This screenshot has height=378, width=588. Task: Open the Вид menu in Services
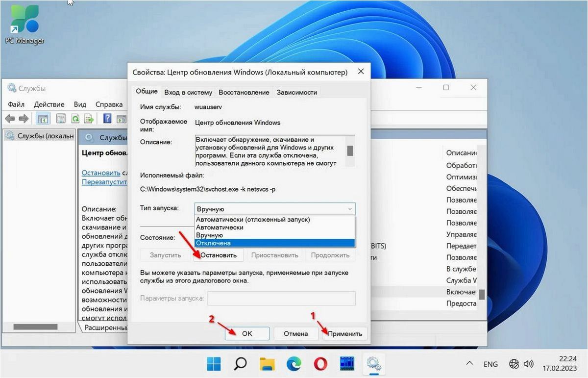click(x=80, y=104)
